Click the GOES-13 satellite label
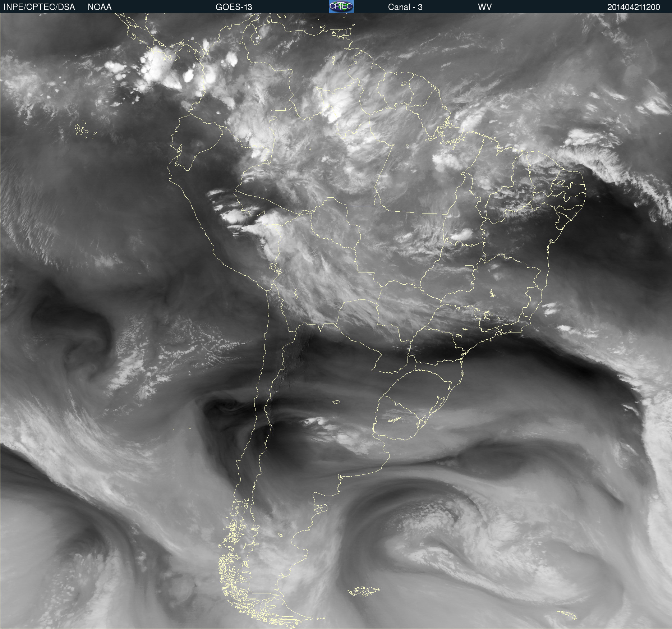The height and width of the screenshot is (629, 672). coord(234,7)
